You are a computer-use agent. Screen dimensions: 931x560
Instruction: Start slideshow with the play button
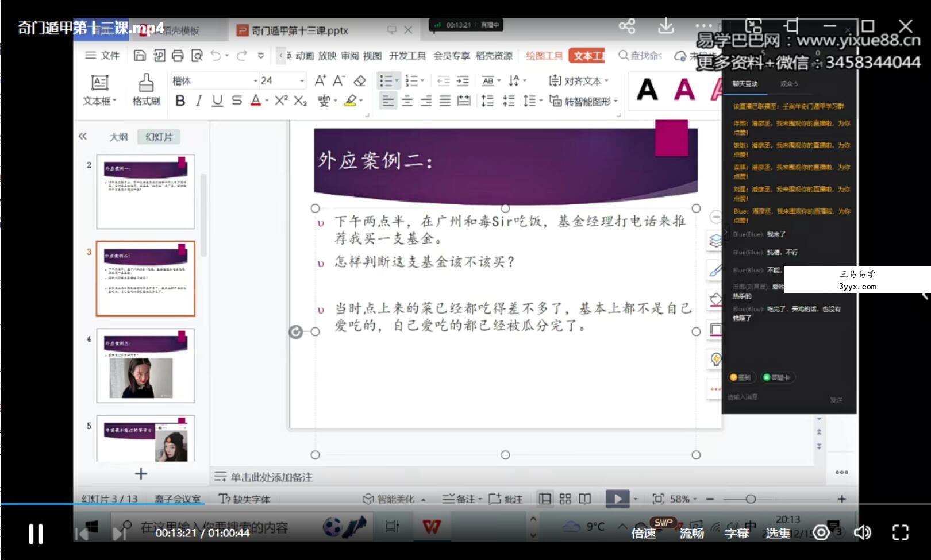coord(617,499)
